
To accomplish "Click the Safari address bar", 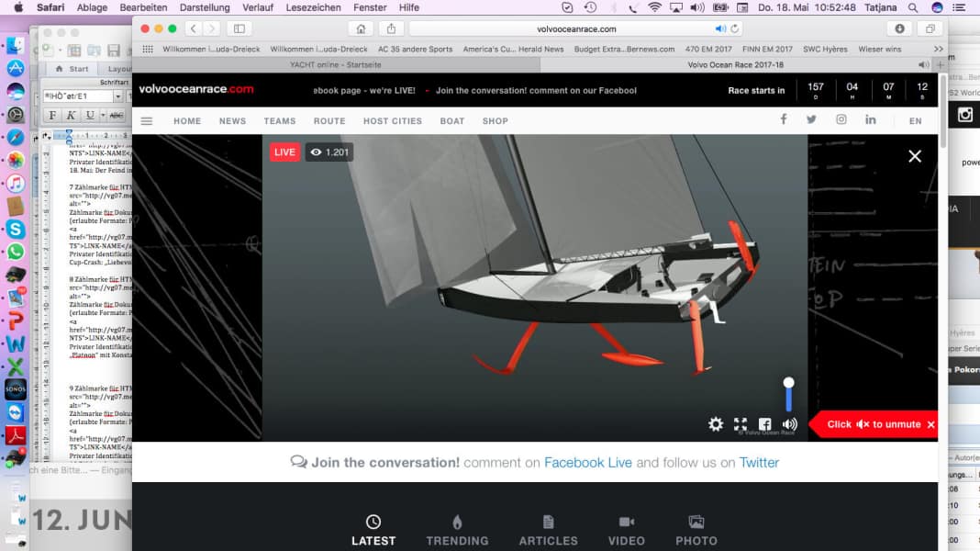I will [575, 28].
